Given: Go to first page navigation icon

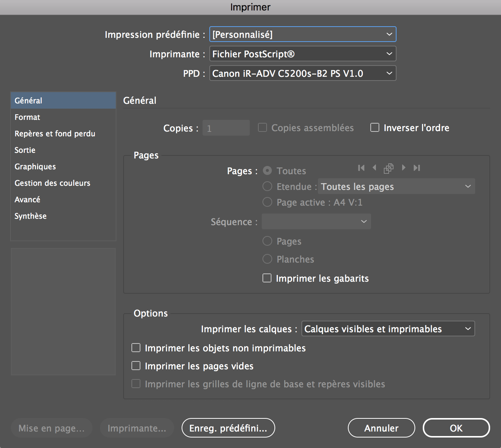Looking at the screenshot, I should point(361,168).
